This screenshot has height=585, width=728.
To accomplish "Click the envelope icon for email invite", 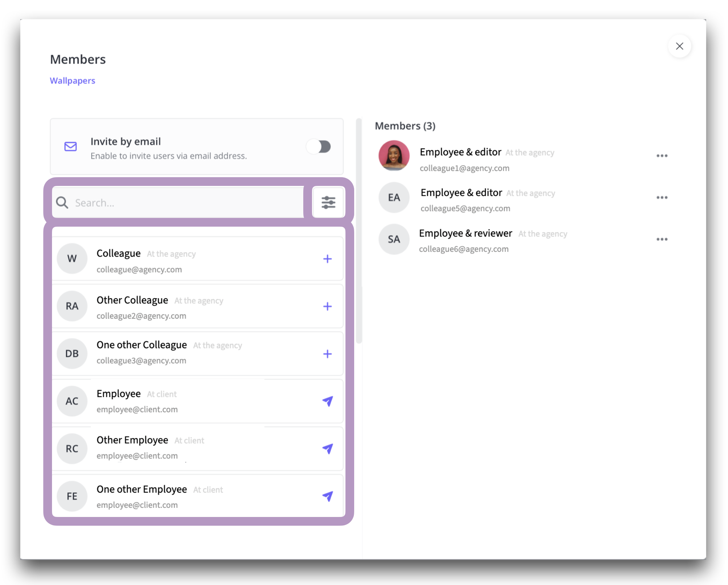I will [71, 147].
